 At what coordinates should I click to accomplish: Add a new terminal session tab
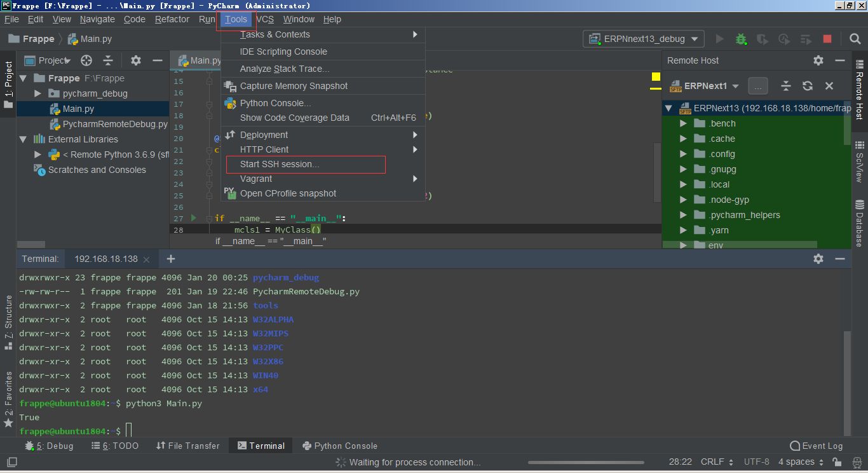(171, 259)
